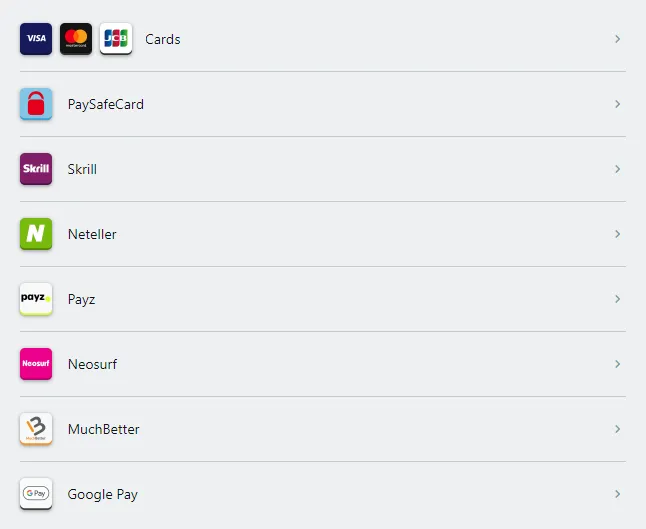Select the Cards payment label
Image resolution: width=646 pixels, height=529 pixels.
click(x=162, y=40)
